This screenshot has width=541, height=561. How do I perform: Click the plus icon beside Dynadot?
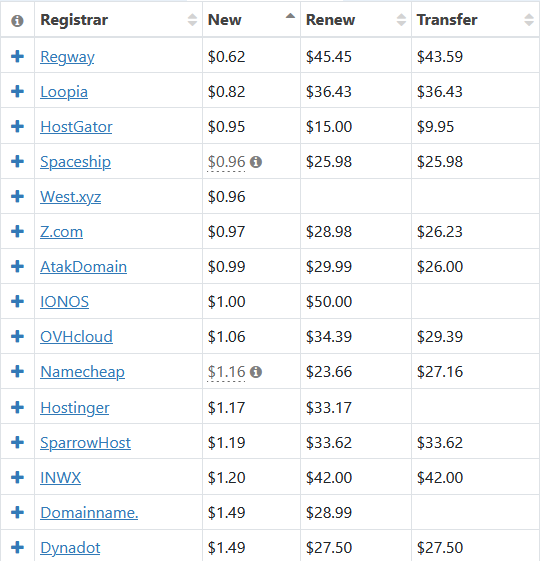(17, 547)
